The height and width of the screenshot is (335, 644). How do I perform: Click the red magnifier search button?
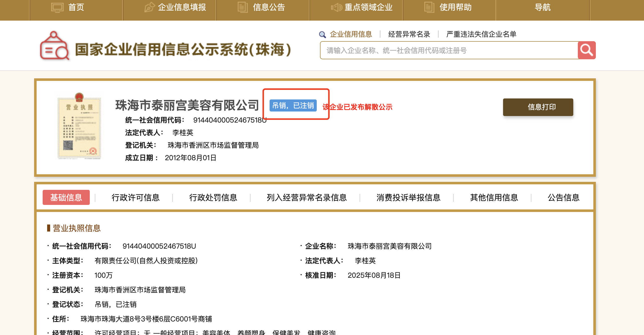tap(586, 50)
